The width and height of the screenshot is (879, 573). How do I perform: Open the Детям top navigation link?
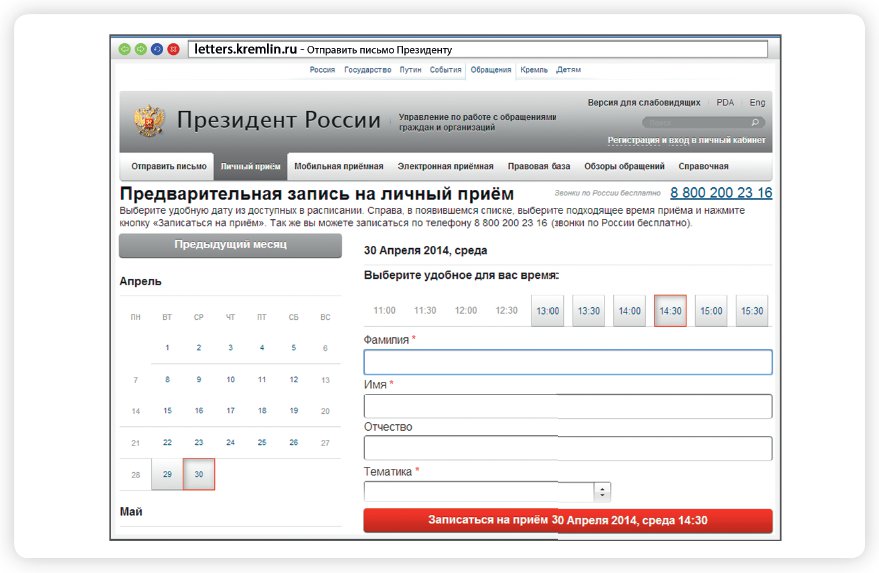[x=568, y=70]
